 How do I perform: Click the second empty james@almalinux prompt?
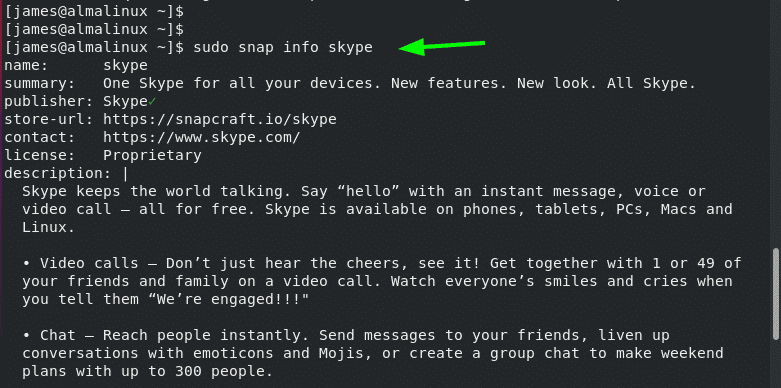point(94,29)
